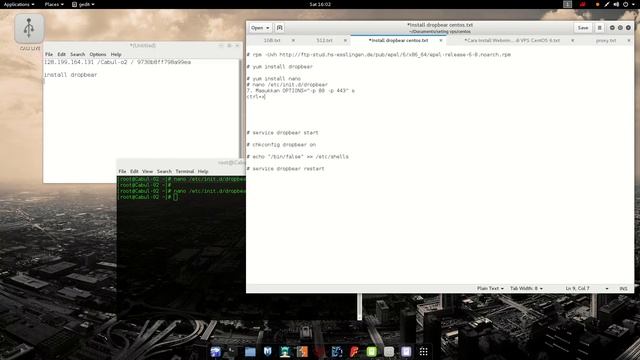This screenshot has width=640, height=360.
Task: Open the Tab Width dropdown
Action: (x=526, y=288)
